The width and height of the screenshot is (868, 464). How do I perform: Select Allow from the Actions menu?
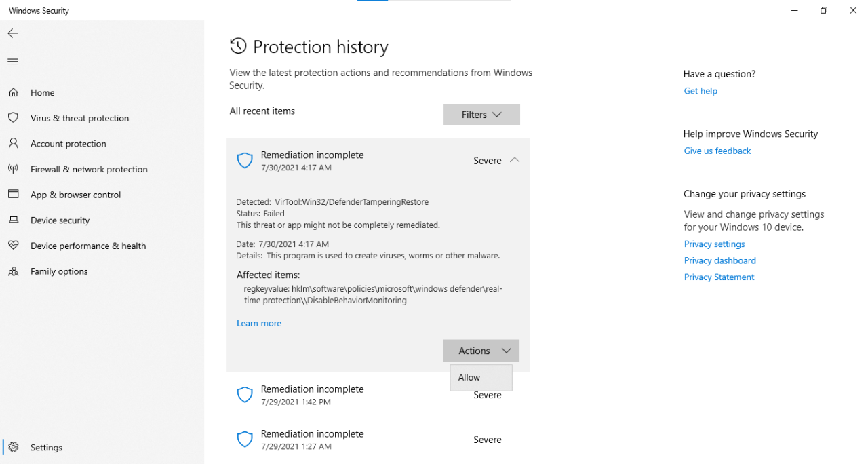[469, 378]
